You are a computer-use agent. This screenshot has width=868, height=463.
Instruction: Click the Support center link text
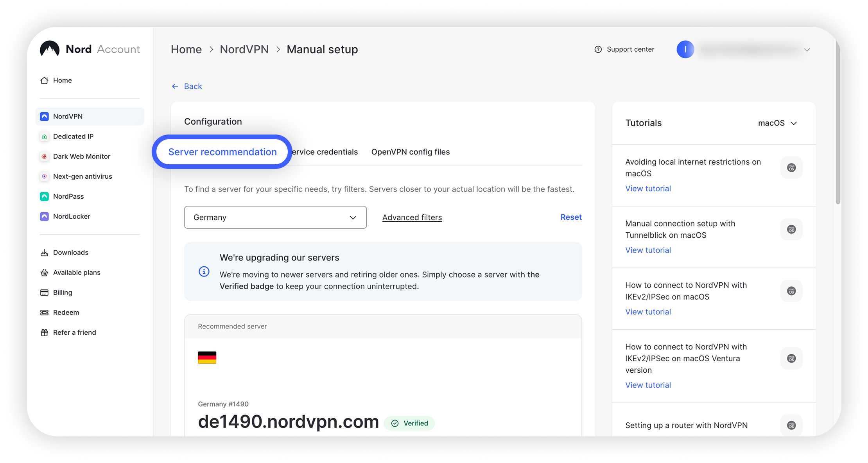pos(630,49)
